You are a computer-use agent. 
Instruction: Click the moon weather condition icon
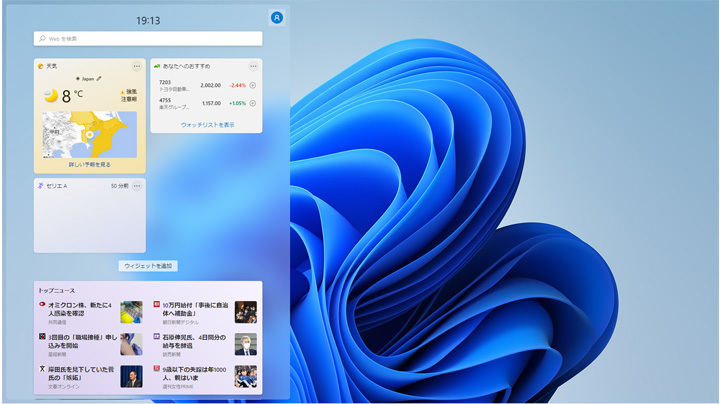(x=51, y=95)
